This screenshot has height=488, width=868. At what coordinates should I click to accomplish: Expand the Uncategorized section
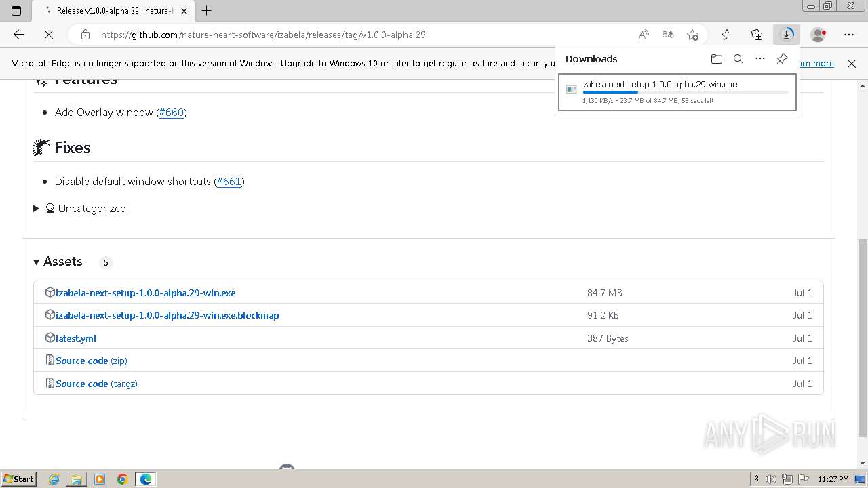point(79,209)
